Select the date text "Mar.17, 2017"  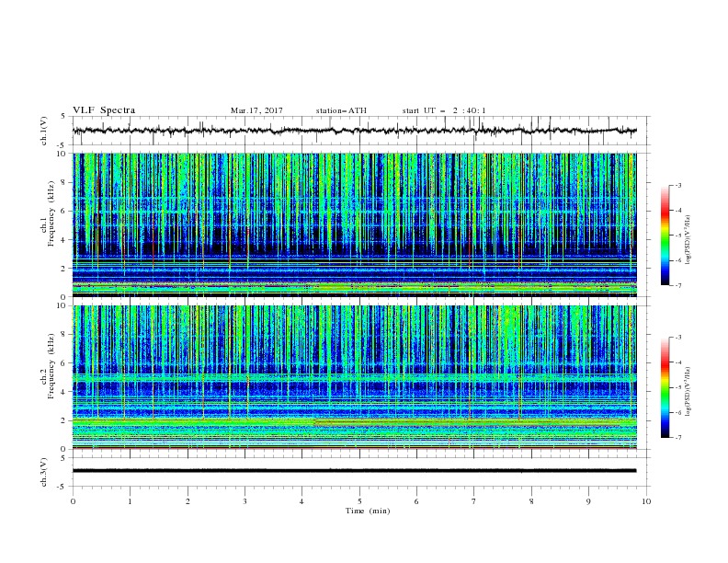click(x=256, y=110)
